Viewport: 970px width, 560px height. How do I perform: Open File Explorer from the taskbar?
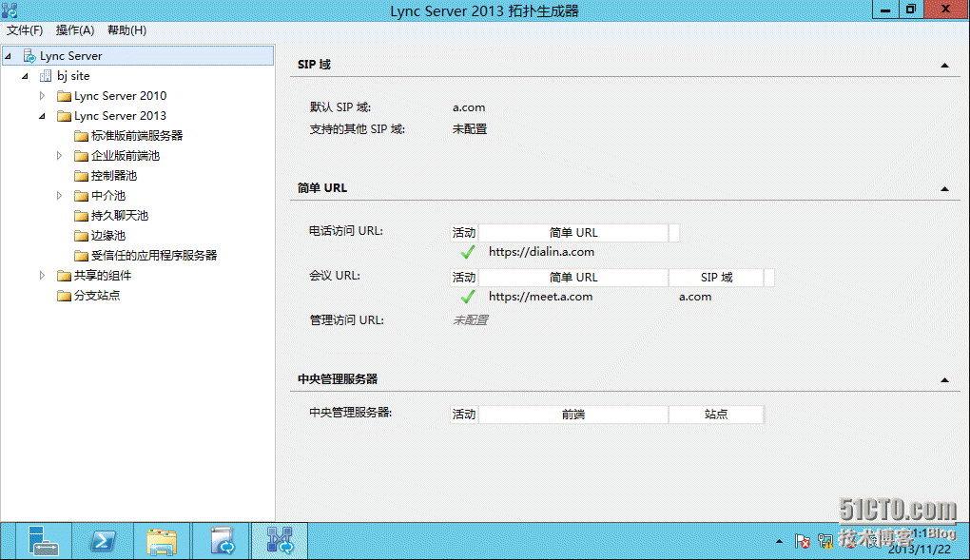click(162, 541)
